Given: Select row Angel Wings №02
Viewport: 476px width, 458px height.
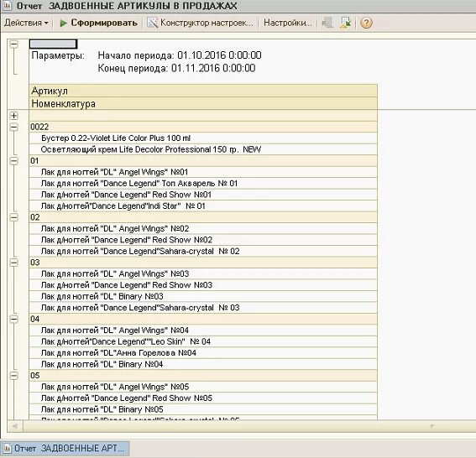Looking at the screenshot, I should pos(203,229).
